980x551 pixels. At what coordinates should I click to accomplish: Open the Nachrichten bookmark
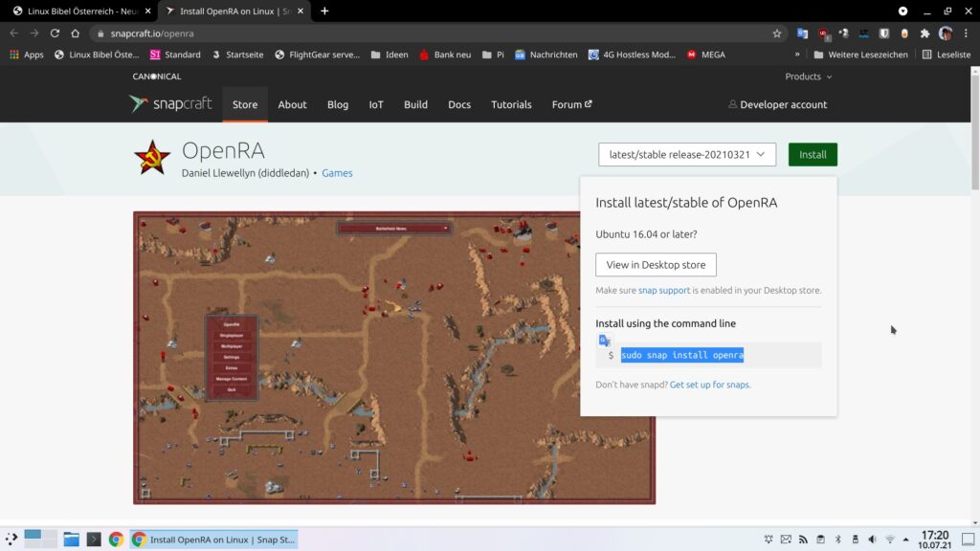pos(546,55)
